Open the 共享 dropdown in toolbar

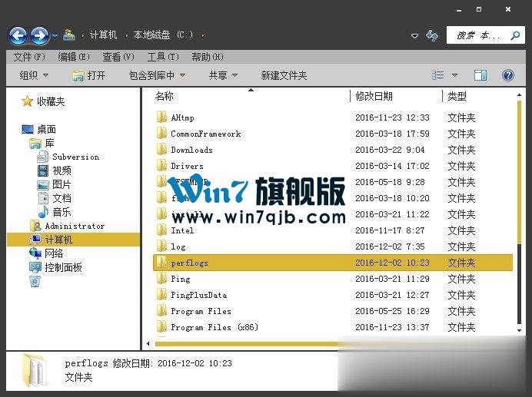(223, 75)
